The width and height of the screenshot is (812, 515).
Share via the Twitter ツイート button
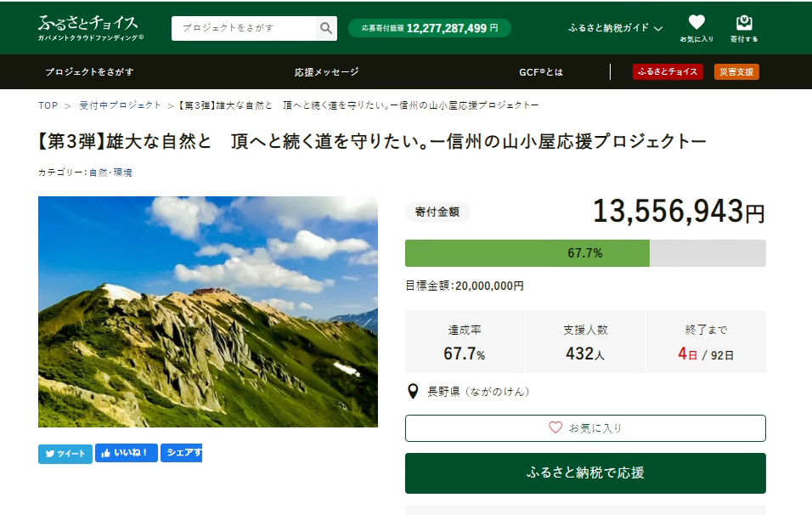pyautogui.click(x=65, y=454)
